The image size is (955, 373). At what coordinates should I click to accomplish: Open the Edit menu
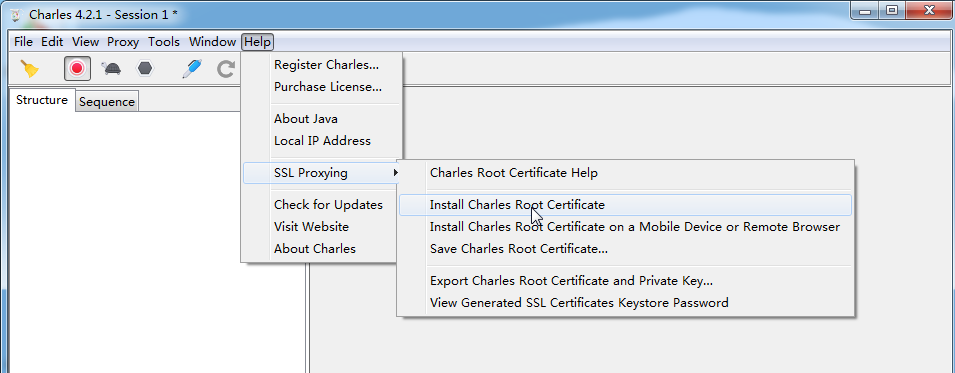[x=52, y=42]
